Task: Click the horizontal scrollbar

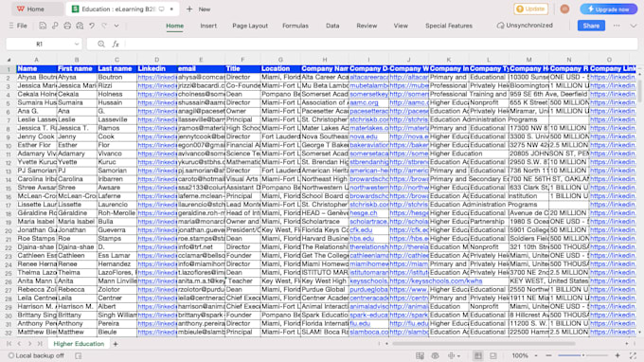Action: pos(484,343)
